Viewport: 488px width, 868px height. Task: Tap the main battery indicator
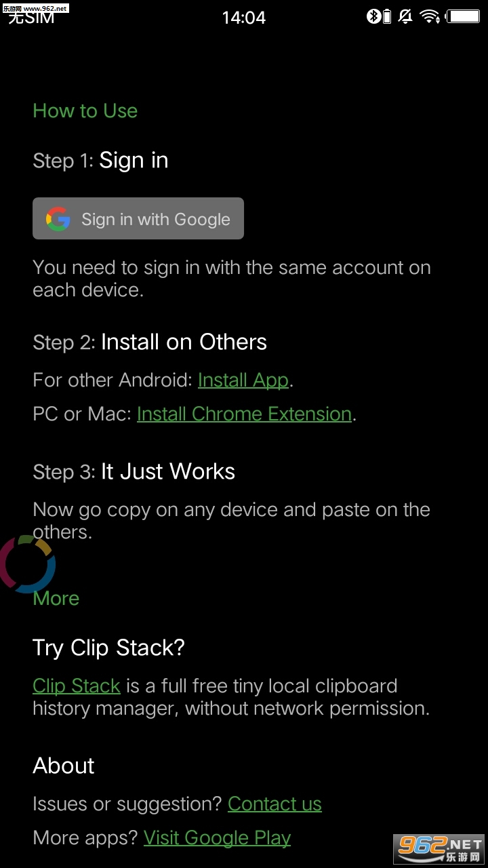464,16
